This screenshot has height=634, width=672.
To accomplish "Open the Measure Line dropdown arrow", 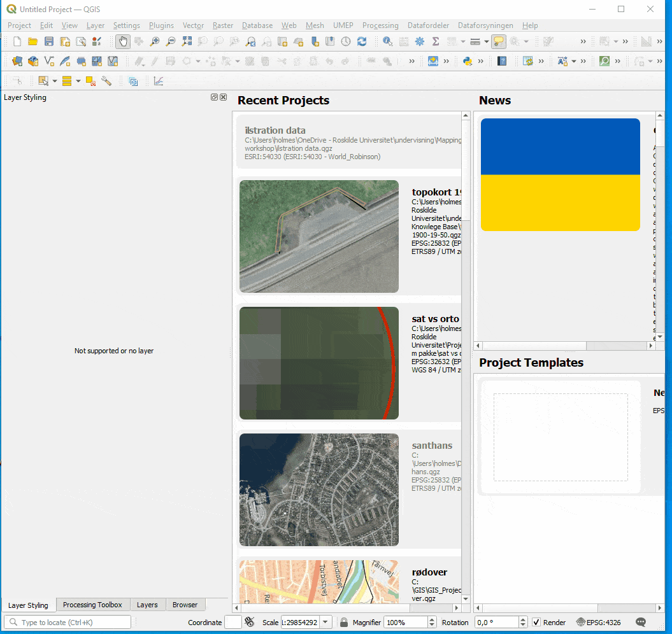I will coord(487,41).
